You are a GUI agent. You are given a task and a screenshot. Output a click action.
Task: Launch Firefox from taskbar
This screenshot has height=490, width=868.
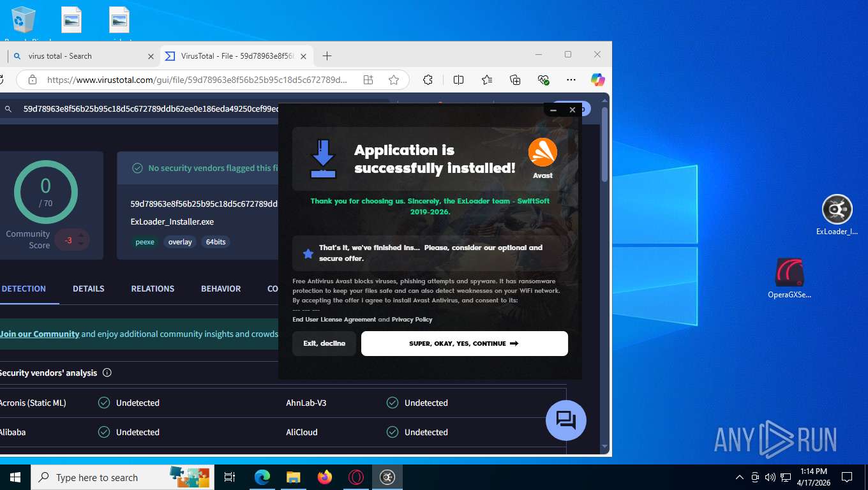[x=325, y=477]
